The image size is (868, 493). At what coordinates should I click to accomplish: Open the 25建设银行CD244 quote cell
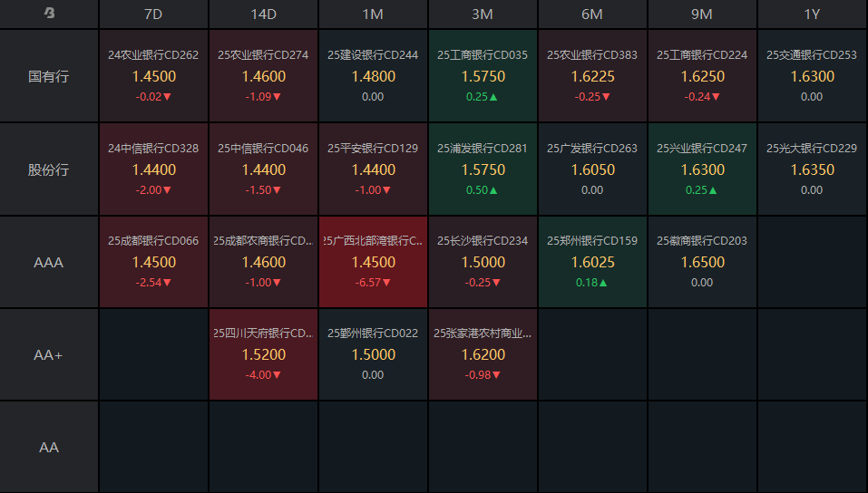tap(373, 76)
